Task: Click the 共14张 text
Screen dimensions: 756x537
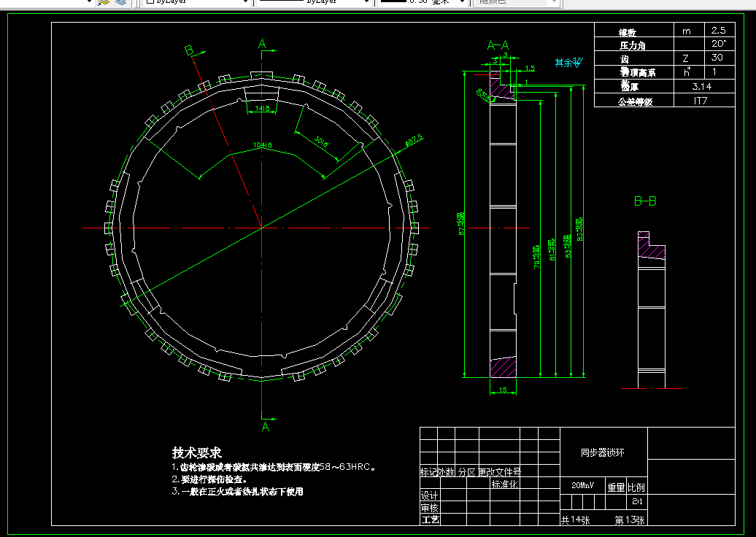Action: tap(575, 520)
